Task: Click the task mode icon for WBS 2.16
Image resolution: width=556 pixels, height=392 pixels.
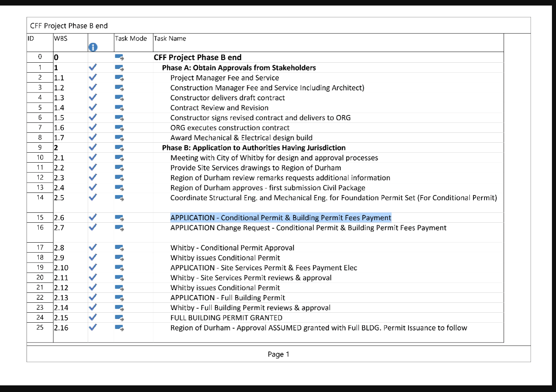Action: tap(119, 327)
